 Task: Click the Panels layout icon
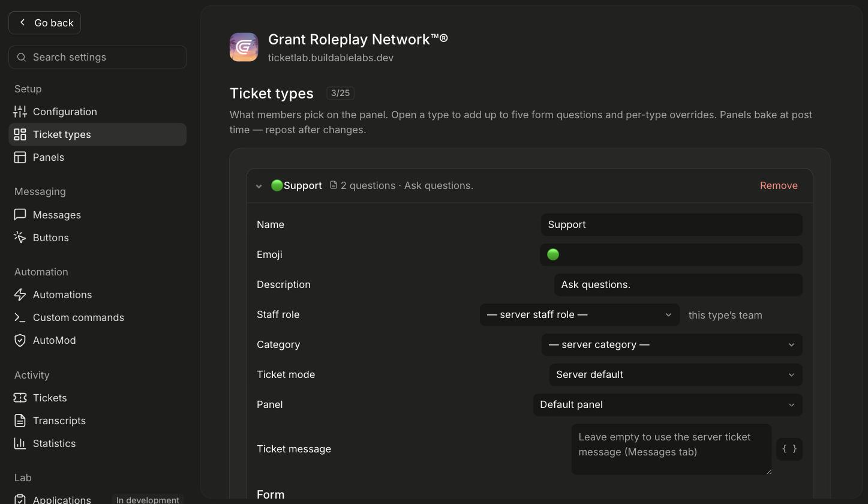(20, 157)
